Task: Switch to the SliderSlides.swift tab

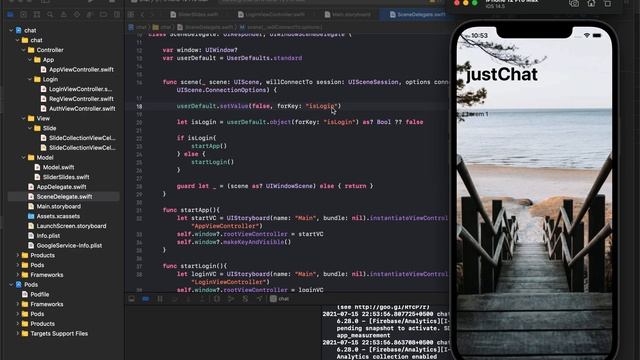Action: click(194, 15)
